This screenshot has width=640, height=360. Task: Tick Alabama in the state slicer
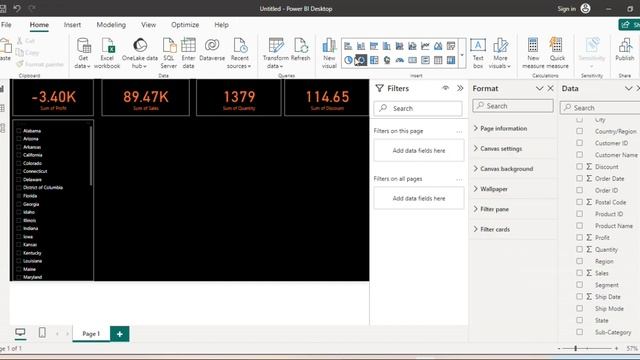click(x=19, y=131)
